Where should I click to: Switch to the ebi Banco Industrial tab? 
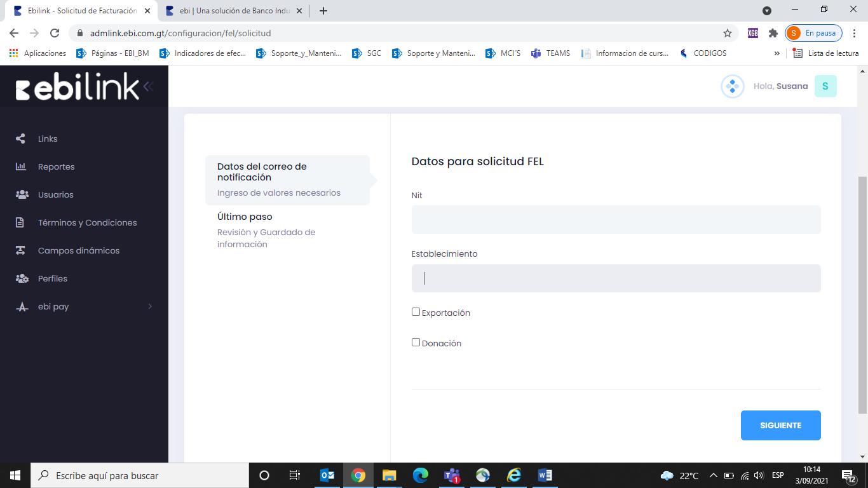pyautogui.click(x=233, y=11)
